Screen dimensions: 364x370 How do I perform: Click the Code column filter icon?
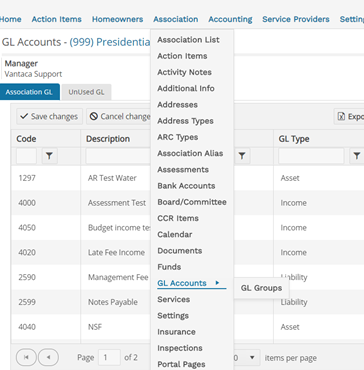[49, 156]
